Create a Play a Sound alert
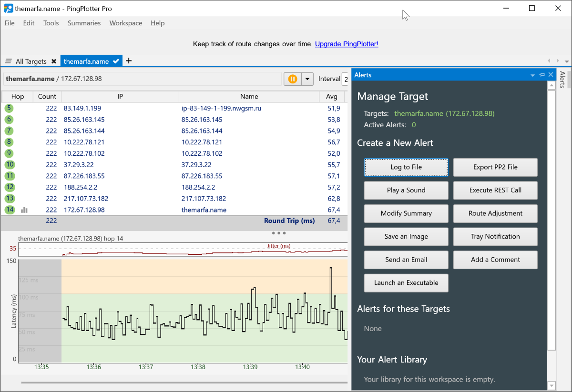The height and width of the screenshot is (392, 572). coord(406,190)
